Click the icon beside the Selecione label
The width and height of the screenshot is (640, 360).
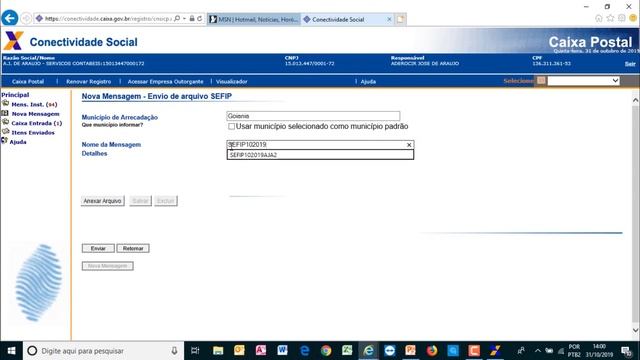pyautogui.click(x=541, y=81)
